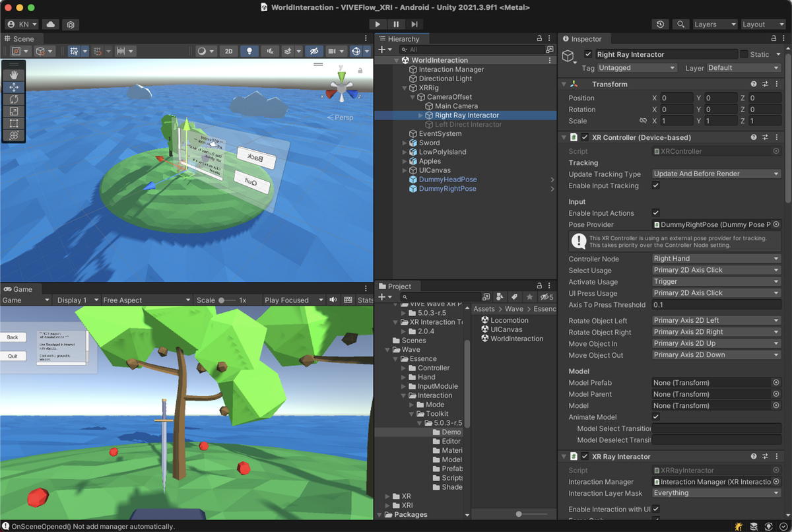Open Layer dropdown Default
Screen dimensions: 792x532
pyautogui.click(x=744, y=67)
